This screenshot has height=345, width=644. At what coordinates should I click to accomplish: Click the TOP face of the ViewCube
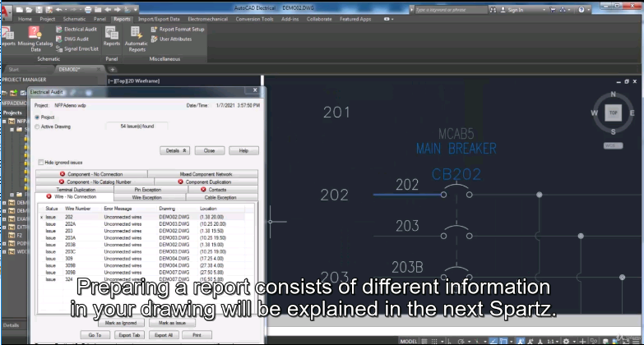(614, 113)
